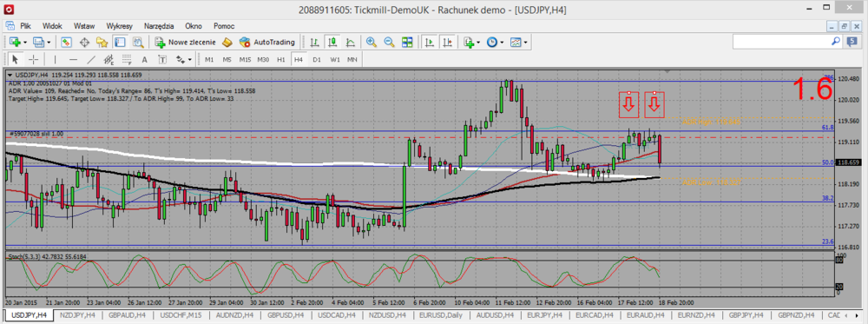
Task: Click the Periods clock icon
Action: point(491,42)
